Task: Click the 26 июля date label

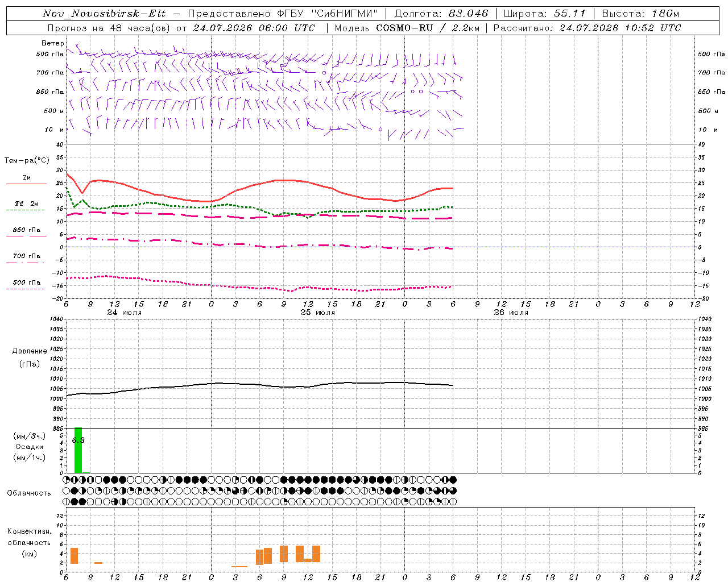Action: (511, 312)
